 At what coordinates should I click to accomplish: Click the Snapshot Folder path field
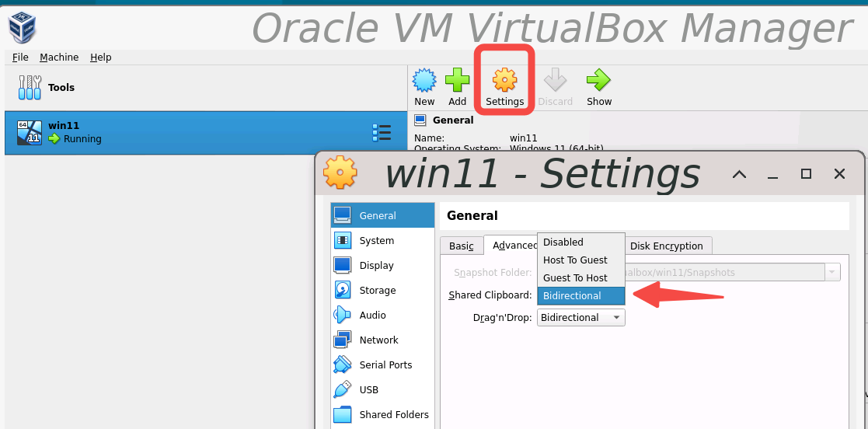[725, 272]
